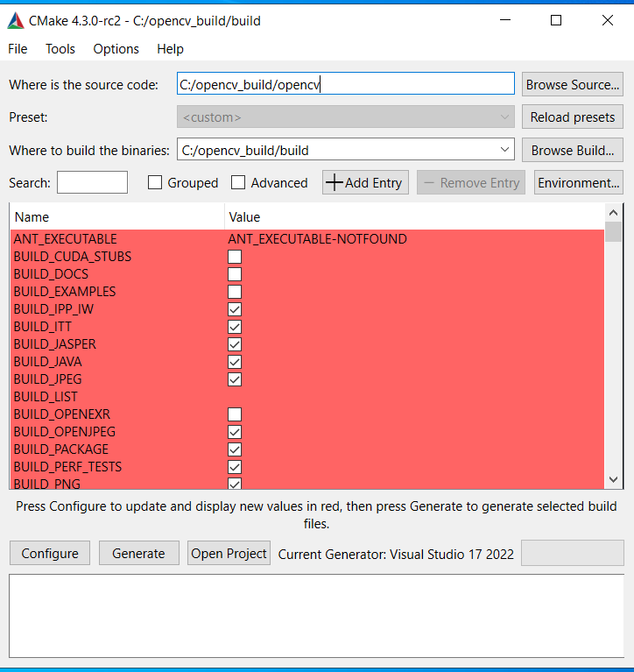Click the scroll up arrow in entries list
634x672 pixels.
coord(613,213)
